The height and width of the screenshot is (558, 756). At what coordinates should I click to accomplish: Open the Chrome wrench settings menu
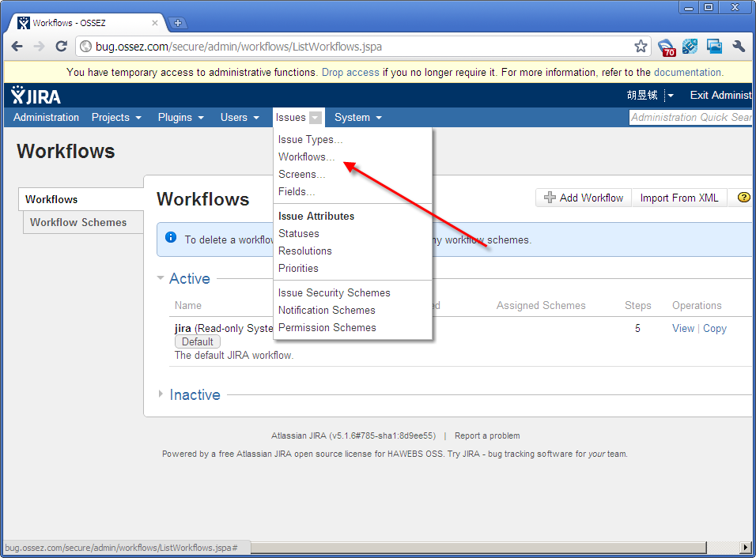(x=739, y=47)
